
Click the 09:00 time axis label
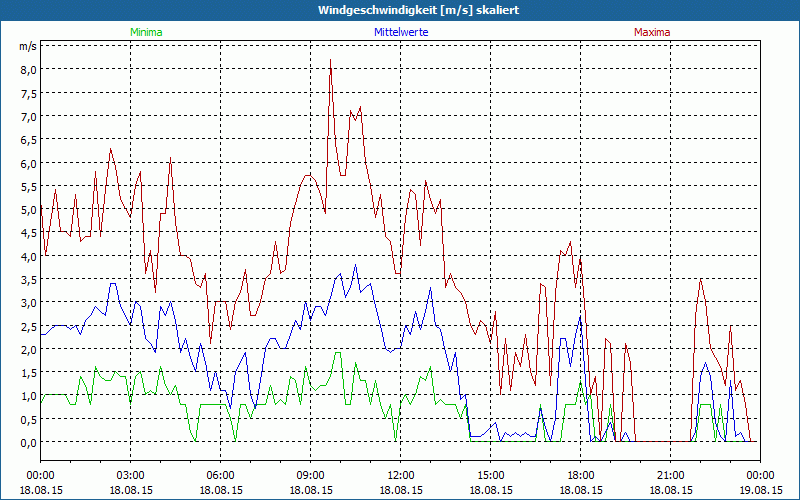pyautogui.click(x=310, y=476)
